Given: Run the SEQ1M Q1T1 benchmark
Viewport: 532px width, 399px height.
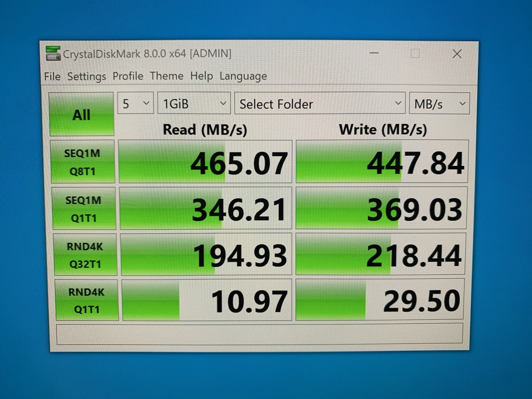Looking at the screenshot, I should click(84, 209).
